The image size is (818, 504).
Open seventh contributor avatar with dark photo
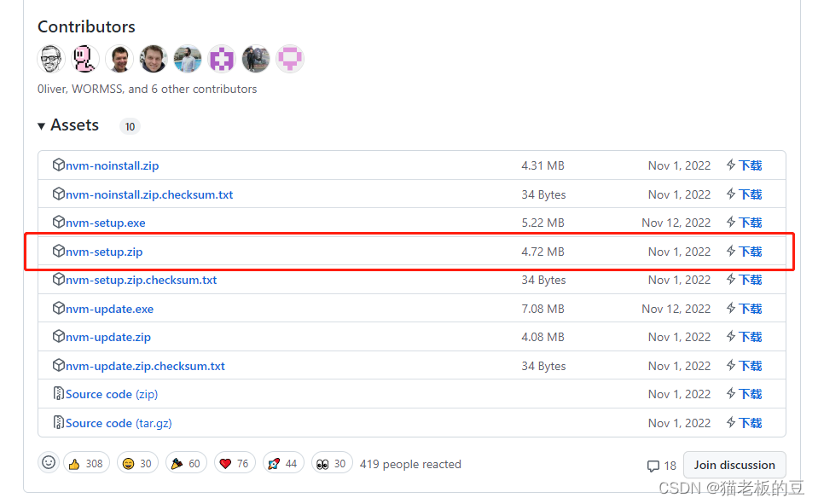pyautogui.click(x=256, y=59)
